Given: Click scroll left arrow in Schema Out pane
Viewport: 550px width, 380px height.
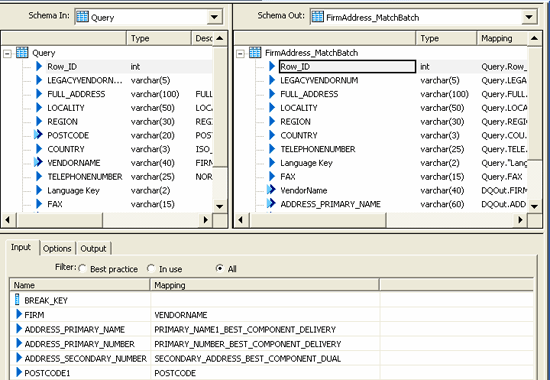Looking at the screenshot, I should point(241,220).
